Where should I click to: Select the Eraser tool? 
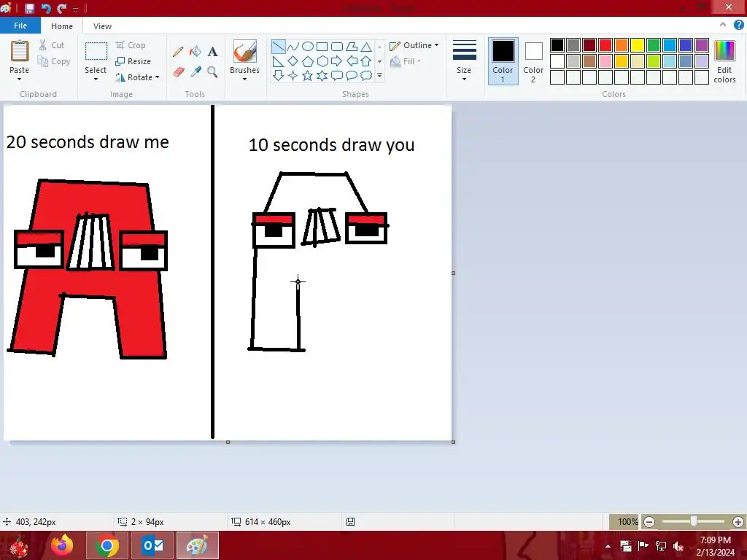coord(178,72)
